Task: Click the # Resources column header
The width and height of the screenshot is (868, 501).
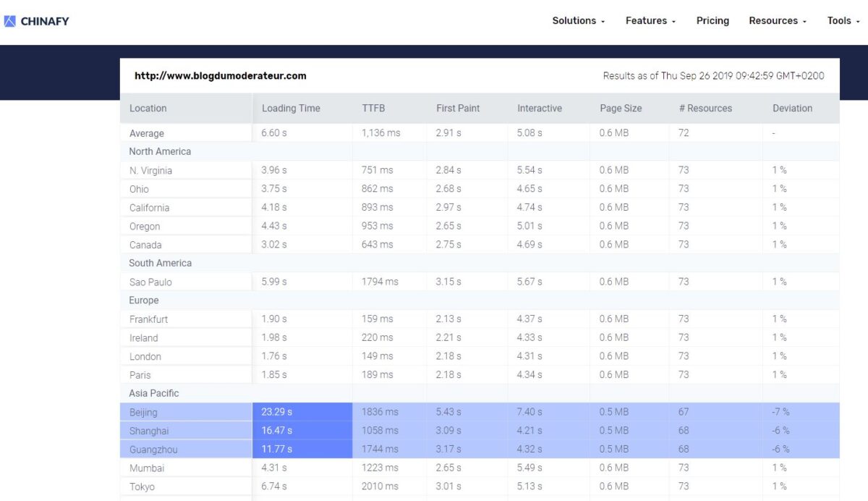Action: (x=705, y=109)
